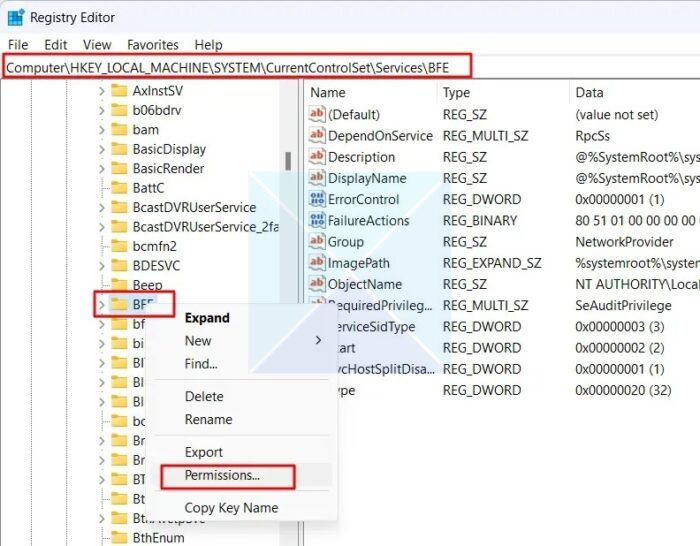Expand the BcastDVRUserService_2fa key
700x546 pixels.
102,227
